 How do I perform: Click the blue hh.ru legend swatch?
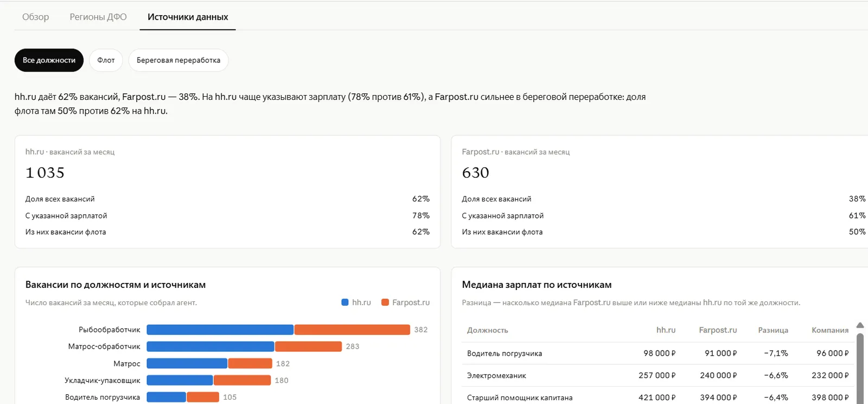click(345, 302)
